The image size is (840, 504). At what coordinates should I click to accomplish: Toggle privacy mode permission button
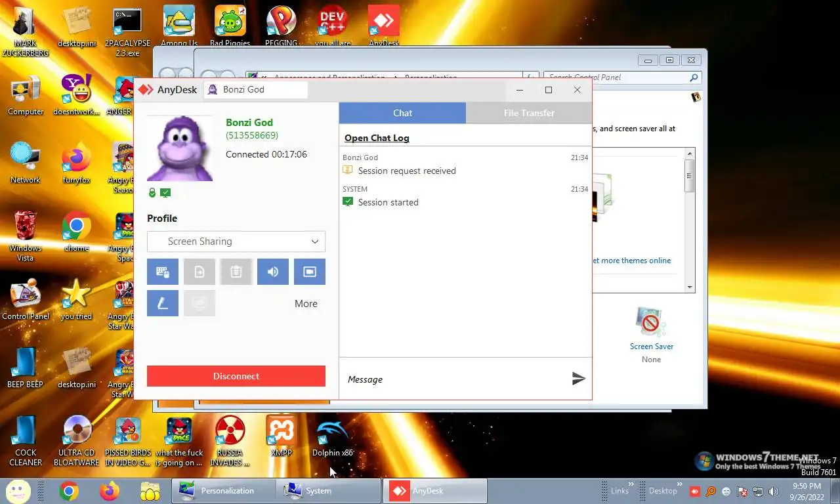[199, 303]
